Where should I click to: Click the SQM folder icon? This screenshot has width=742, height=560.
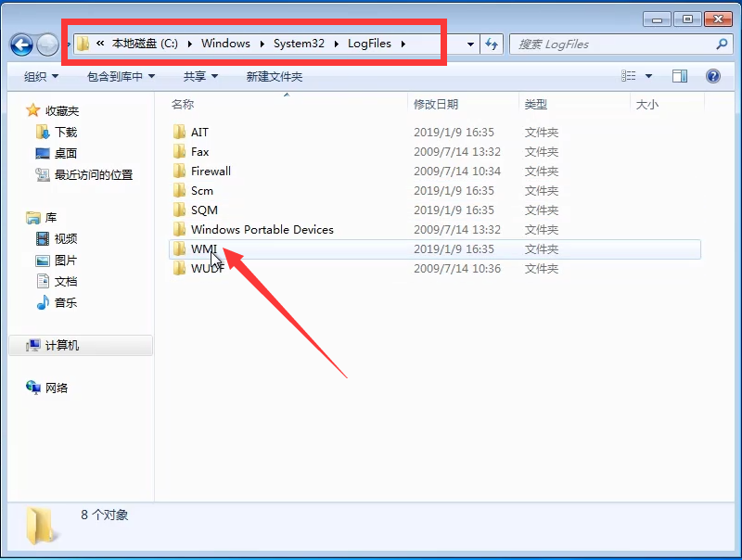179,210
